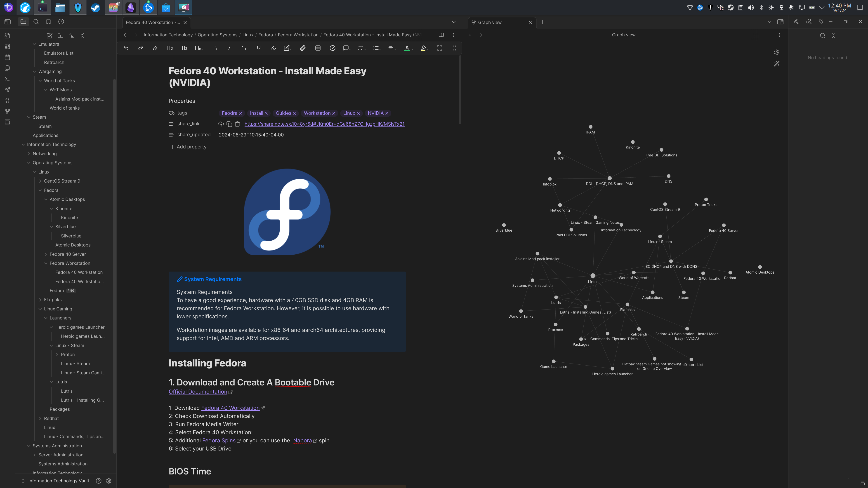Collapse the Fedora folder in the file tree
The height and width of the screenshot is (488, 868).
40,190
